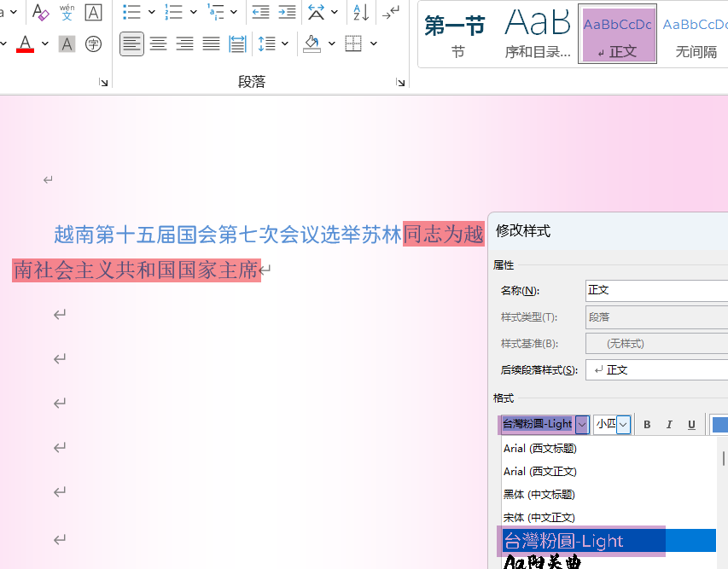
Task: Expand the bullet list style dropdown
Action: click(x=151, y=12)
